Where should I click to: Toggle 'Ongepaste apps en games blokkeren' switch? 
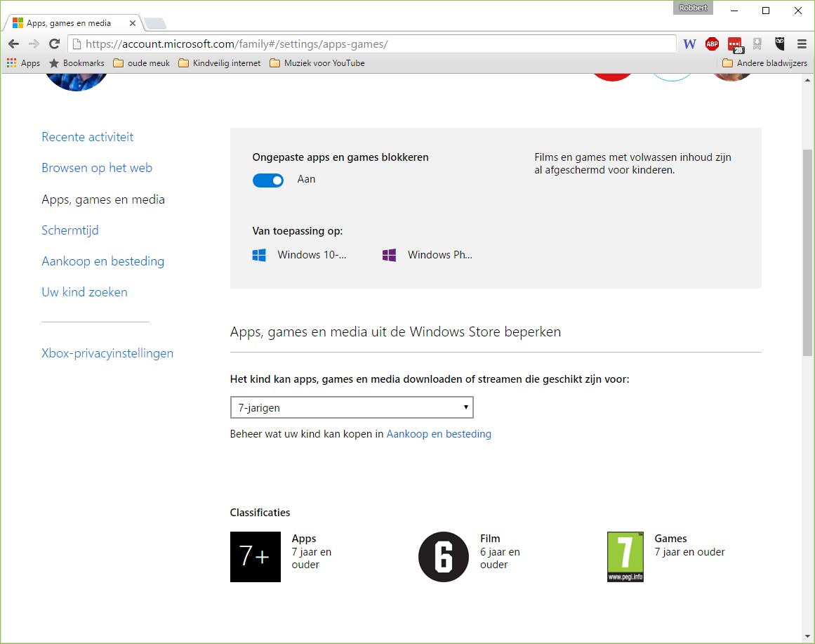pyautogui.click(x=268, y=180)
